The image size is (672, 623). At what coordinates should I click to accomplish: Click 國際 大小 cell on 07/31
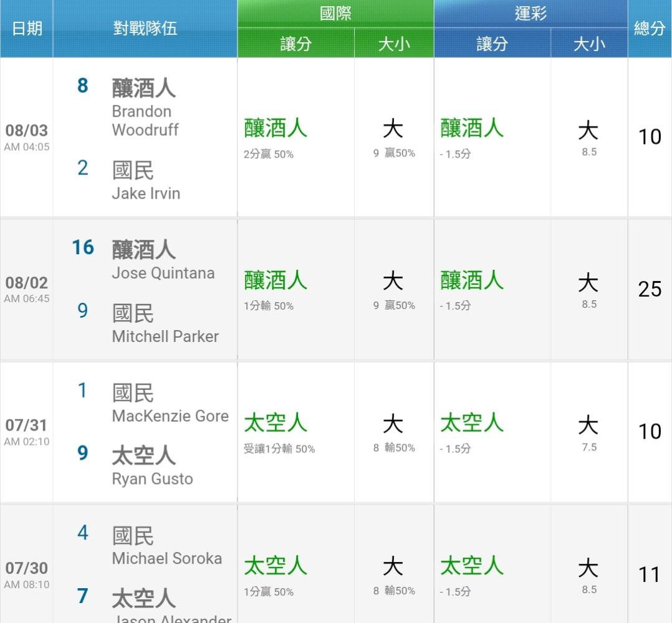394,433
